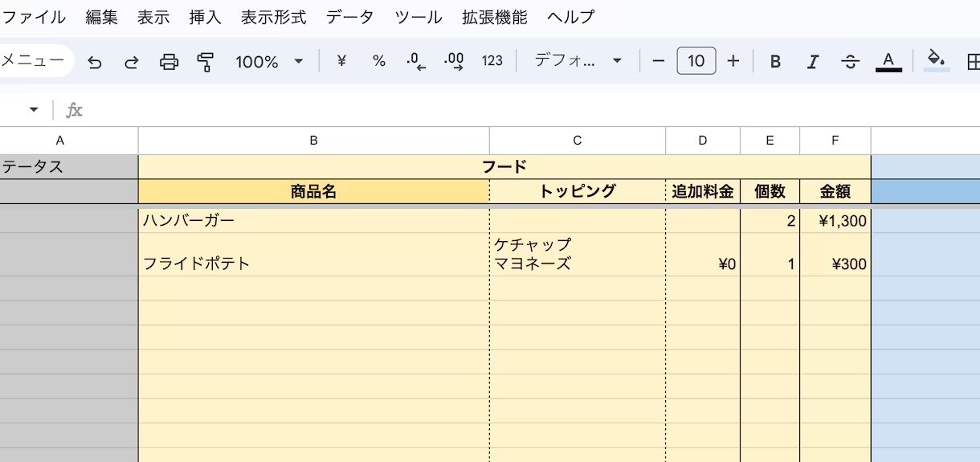Print the spreadsheet using the printer icon
Viewport: 980px width, 462px height.
[x=169, y=62]
